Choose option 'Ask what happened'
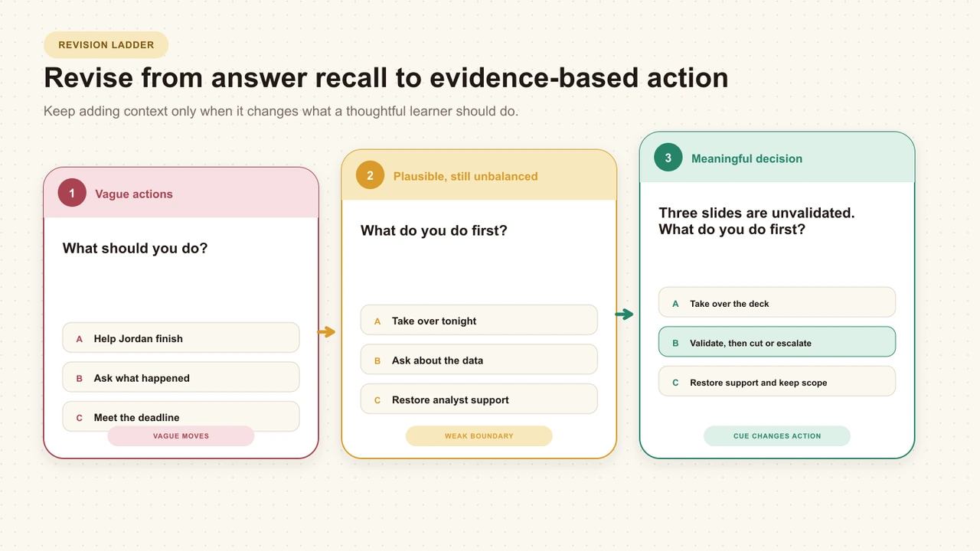This screenshot has width=980, height=551. pos(181,378)
